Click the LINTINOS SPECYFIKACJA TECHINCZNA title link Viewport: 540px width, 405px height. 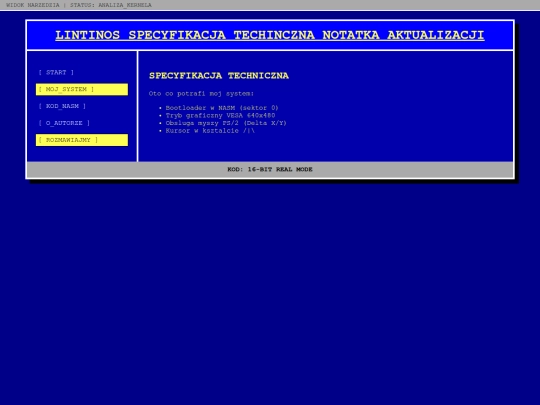[270, 35]
